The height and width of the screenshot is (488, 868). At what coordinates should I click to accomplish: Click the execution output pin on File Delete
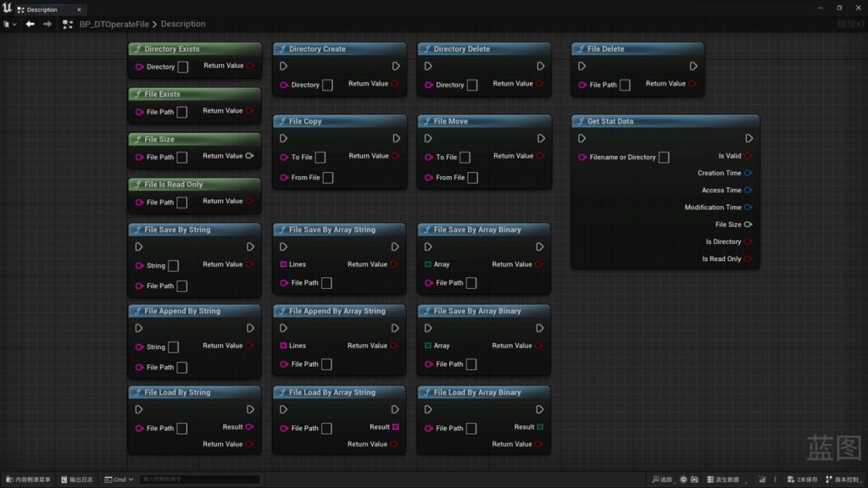[693, 66]
